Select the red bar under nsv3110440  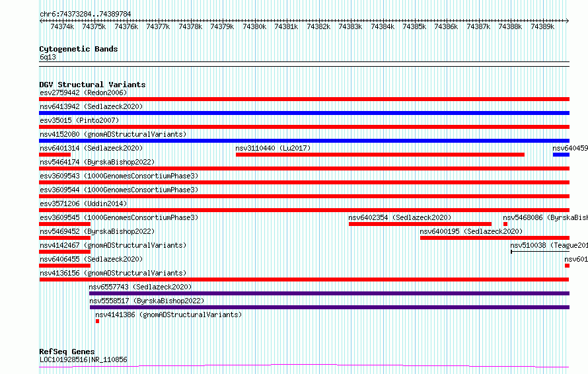click(381, 155)
